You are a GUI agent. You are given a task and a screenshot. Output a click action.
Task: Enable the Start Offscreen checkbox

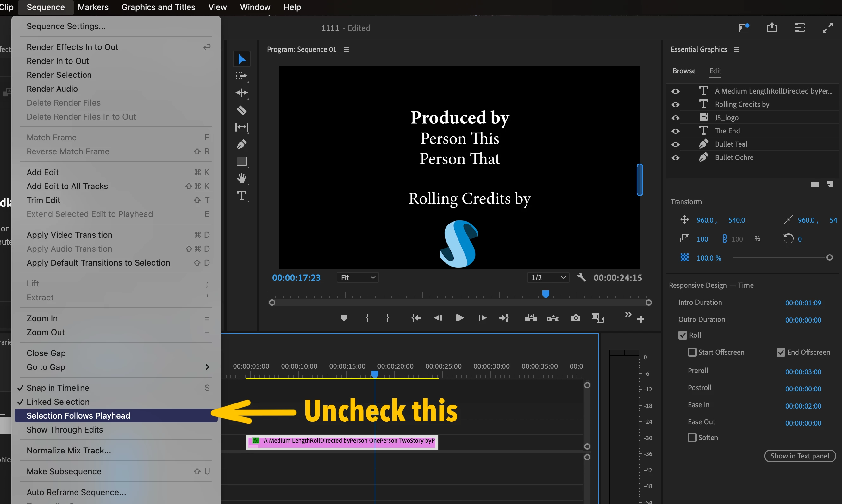pyautogui.click(x=692, y=352)
